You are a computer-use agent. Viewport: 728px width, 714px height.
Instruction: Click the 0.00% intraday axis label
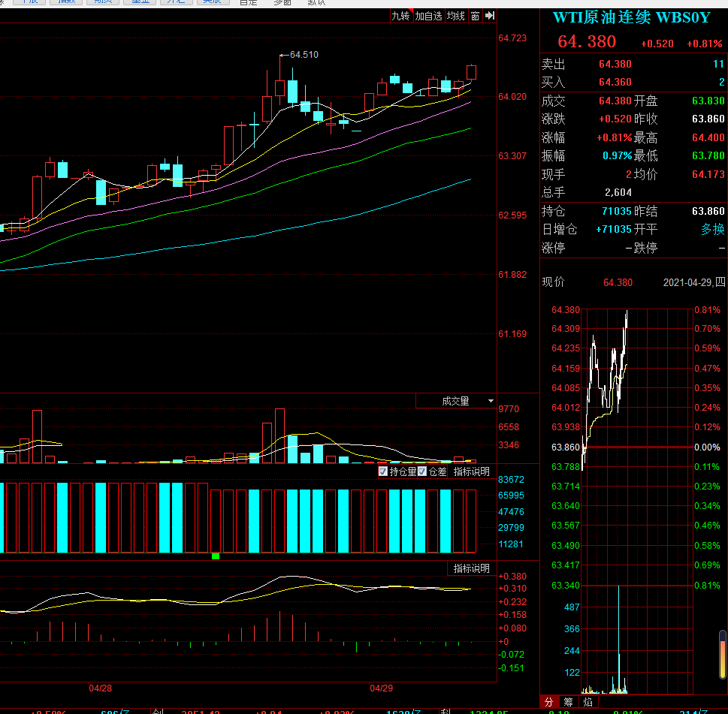[707, 447]
